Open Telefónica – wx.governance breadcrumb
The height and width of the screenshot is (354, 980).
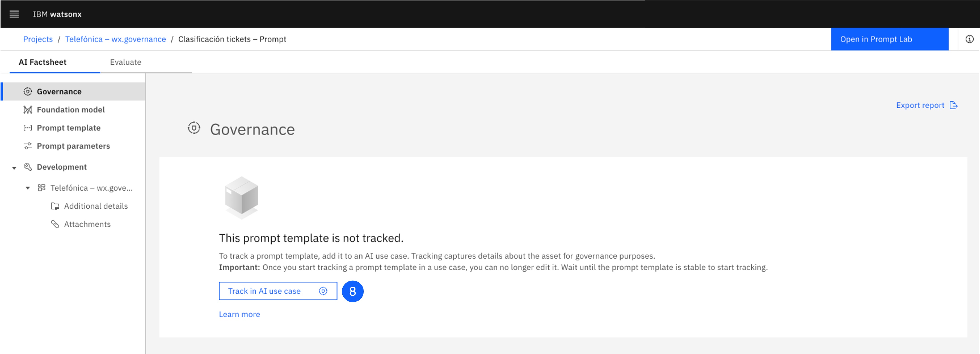(116, 39)
